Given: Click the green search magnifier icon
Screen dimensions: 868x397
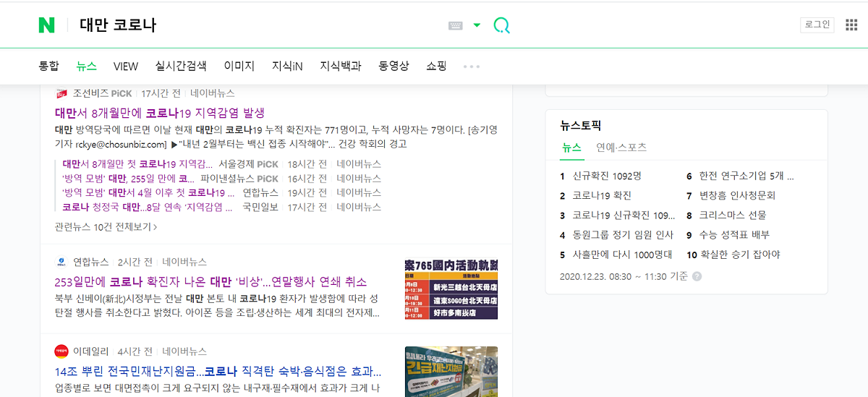Looking at the screenshot, I should [x=501, y=25].
